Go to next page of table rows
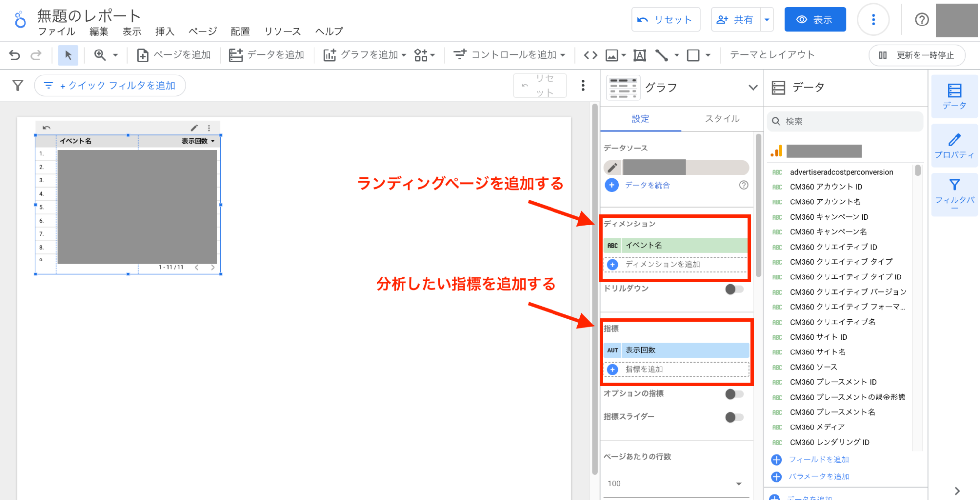Viewport: 980px width, 500px height. click(x=213, y=267)
